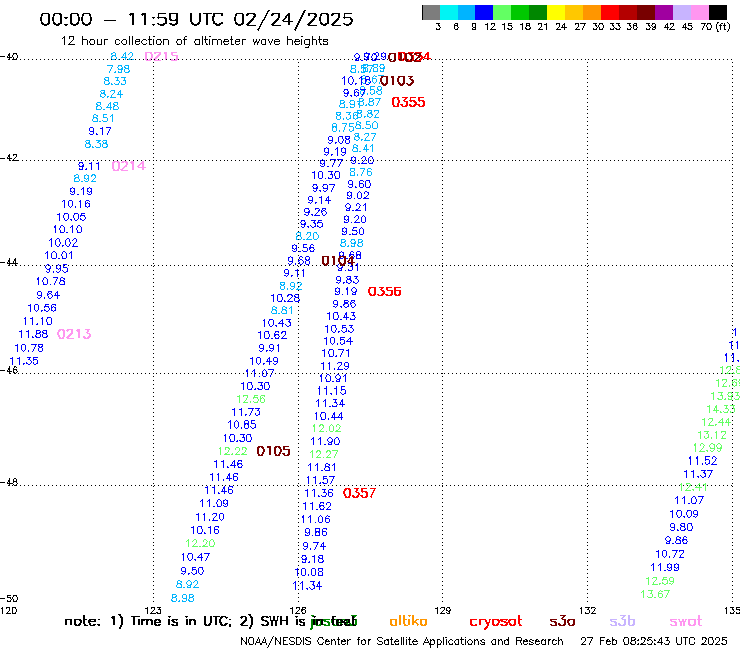
Task: Click the wave height value 9.17
Action: [100, 131]
